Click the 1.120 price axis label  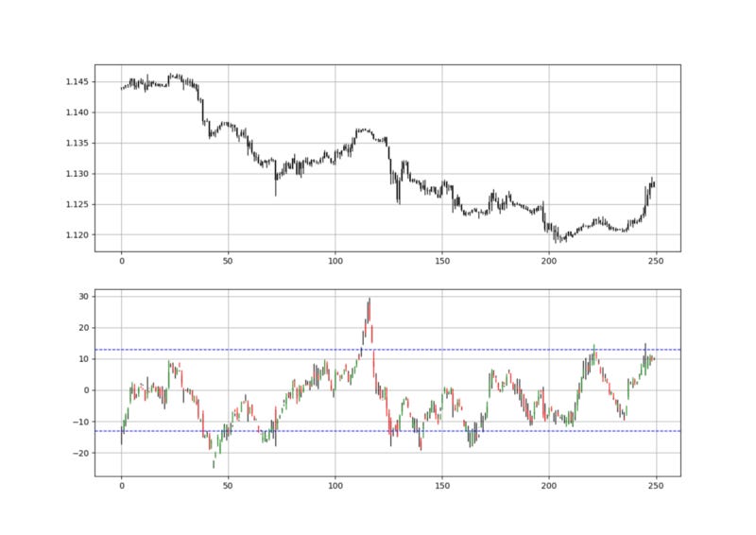tap(77, 235)
